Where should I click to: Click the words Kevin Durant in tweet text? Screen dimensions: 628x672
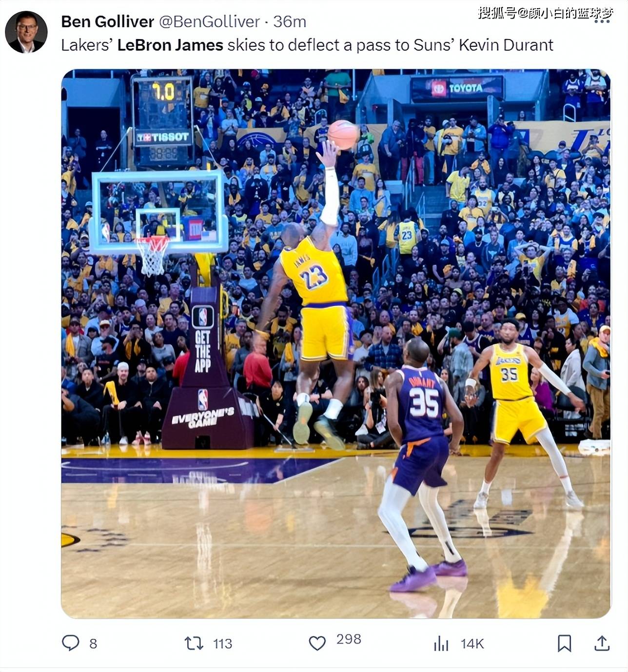coord(506,45)
